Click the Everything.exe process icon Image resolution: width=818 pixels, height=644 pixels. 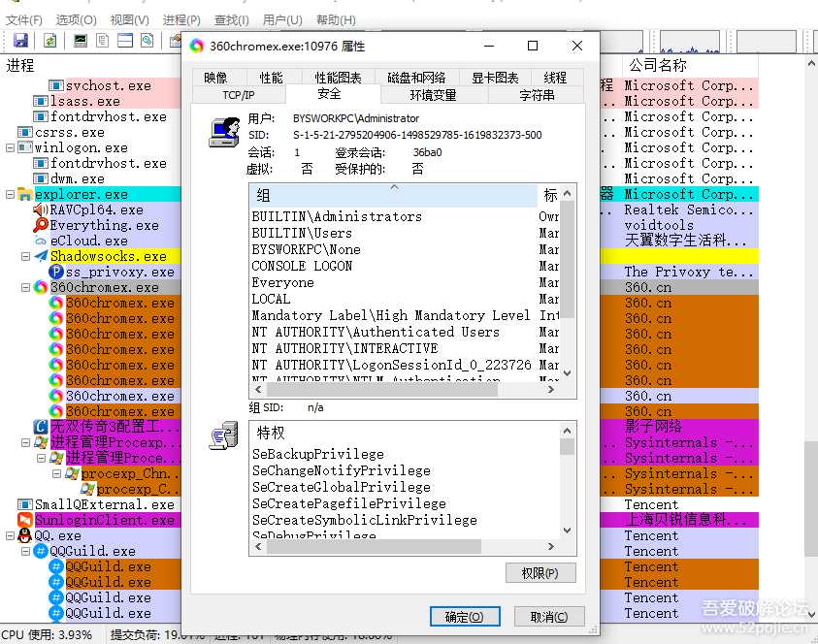(41, 225)
